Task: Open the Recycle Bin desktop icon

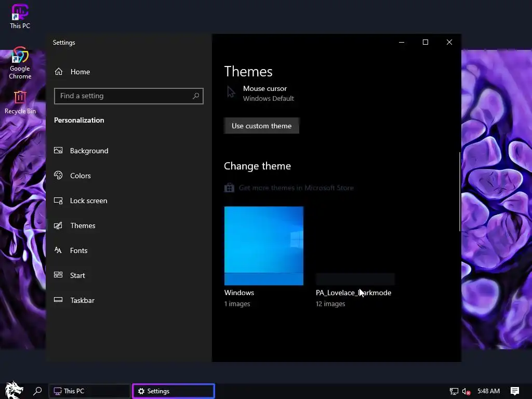Action: tap(20, 102)
